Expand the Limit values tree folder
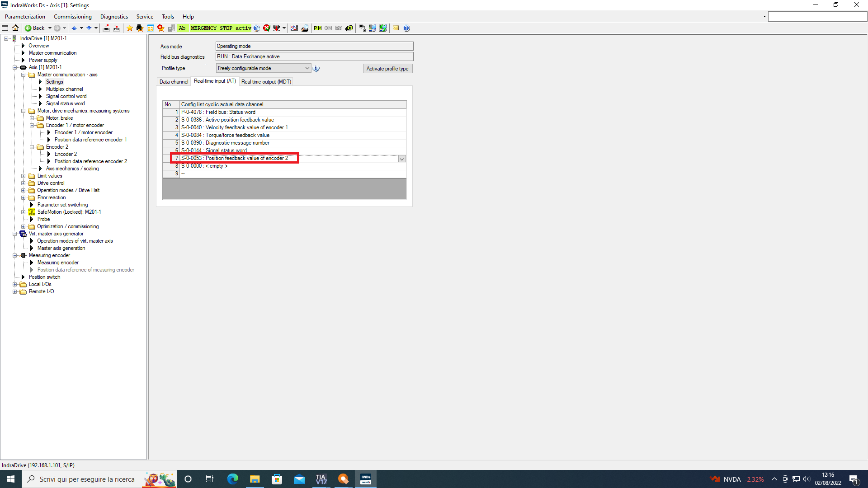This screenshot has width=868, height=488. click(x=24, y=176)
